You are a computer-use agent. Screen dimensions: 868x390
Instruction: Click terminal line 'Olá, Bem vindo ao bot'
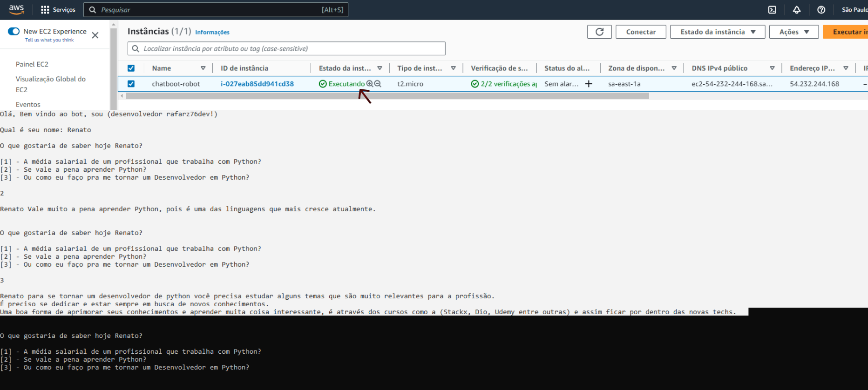(x=109, y=114)
